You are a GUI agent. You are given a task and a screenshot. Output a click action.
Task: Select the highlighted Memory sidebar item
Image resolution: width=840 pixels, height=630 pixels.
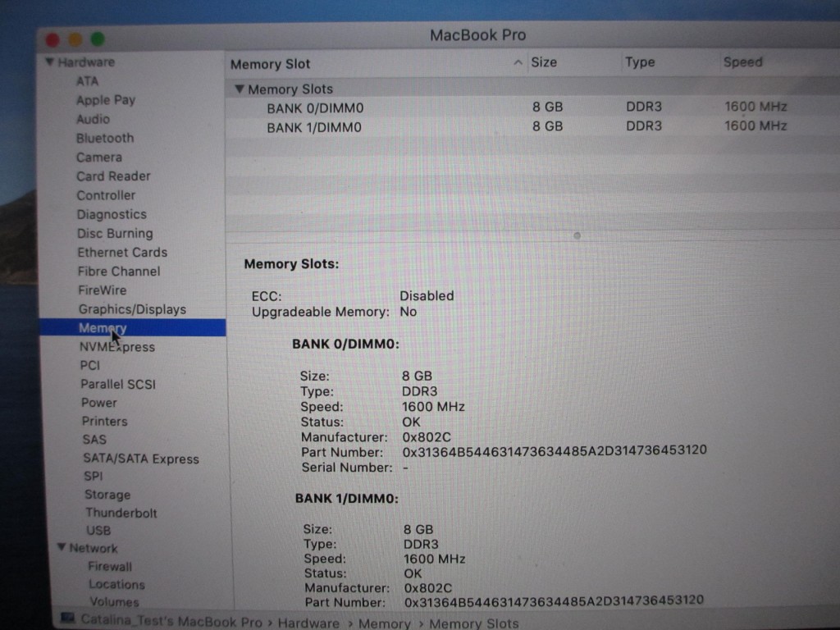click(132, 328)
